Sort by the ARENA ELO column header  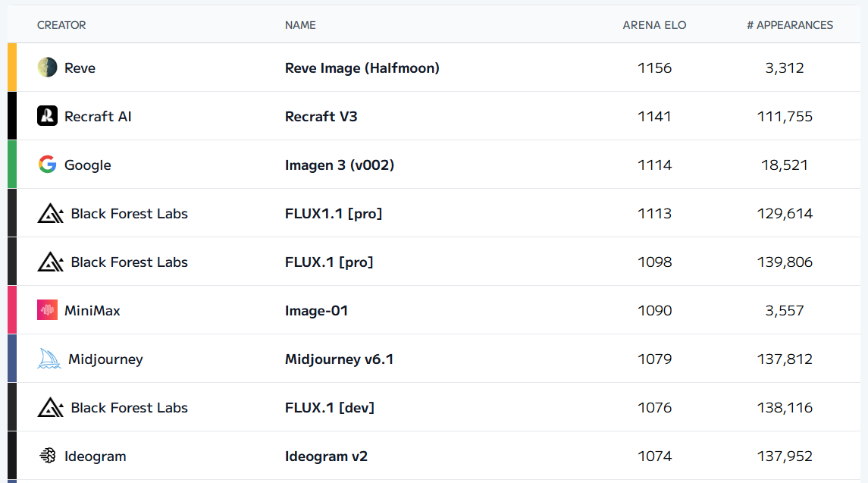click(654, 25)
